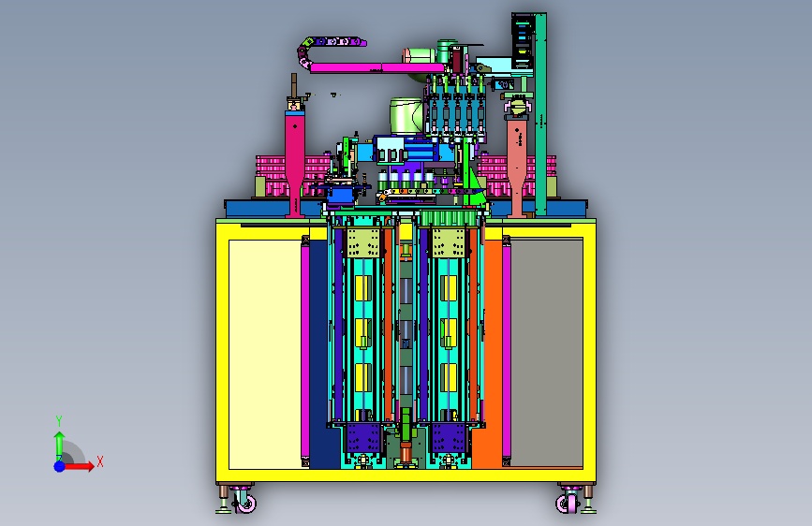The width and height of the screenshot is (812, 526).
Task: Click the green Y axis arrow of triad
Action: (x=60, y=446)
